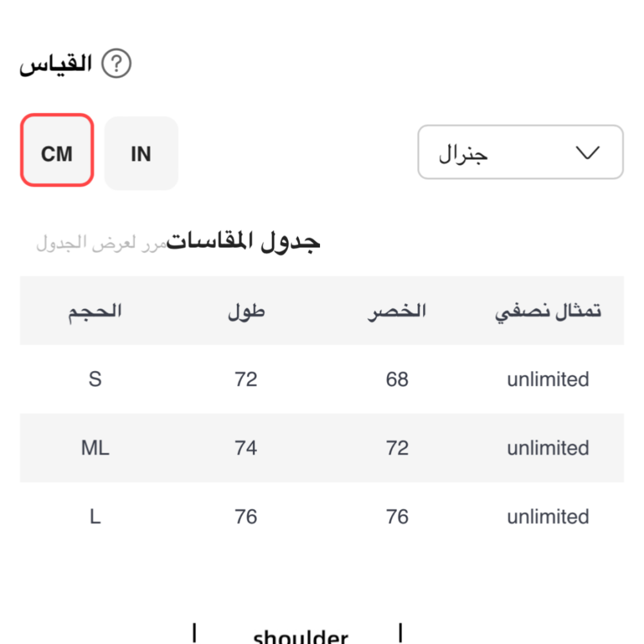Switch measurement unit to IN
Viewport: 644px width, 644px height.
coord(141,153)
